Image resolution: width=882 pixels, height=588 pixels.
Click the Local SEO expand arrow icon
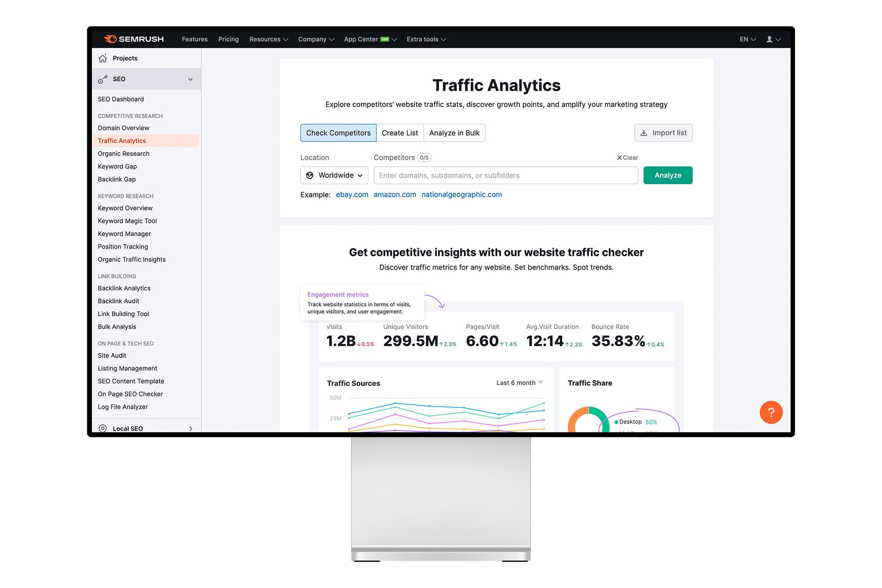(x=191, y=428)
